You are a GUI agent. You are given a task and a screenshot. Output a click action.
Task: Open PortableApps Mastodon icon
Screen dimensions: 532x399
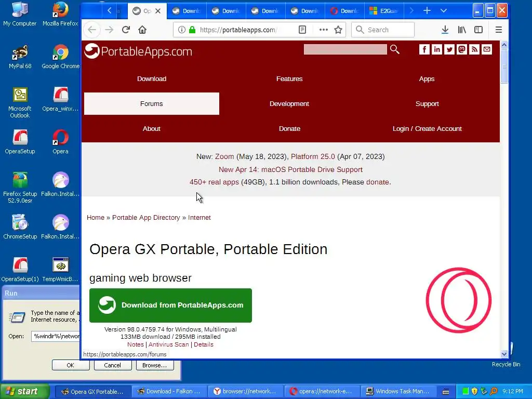tap(462, 49)
